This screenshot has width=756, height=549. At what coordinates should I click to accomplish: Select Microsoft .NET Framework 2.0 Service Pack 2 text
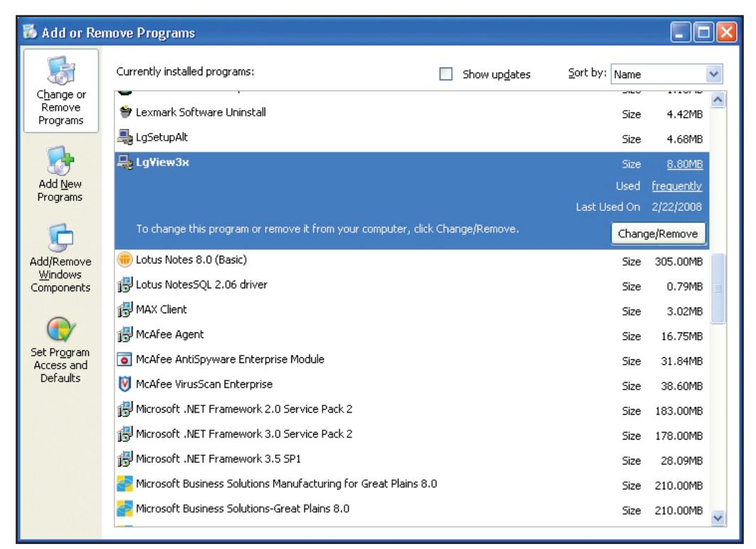(244, 409)
